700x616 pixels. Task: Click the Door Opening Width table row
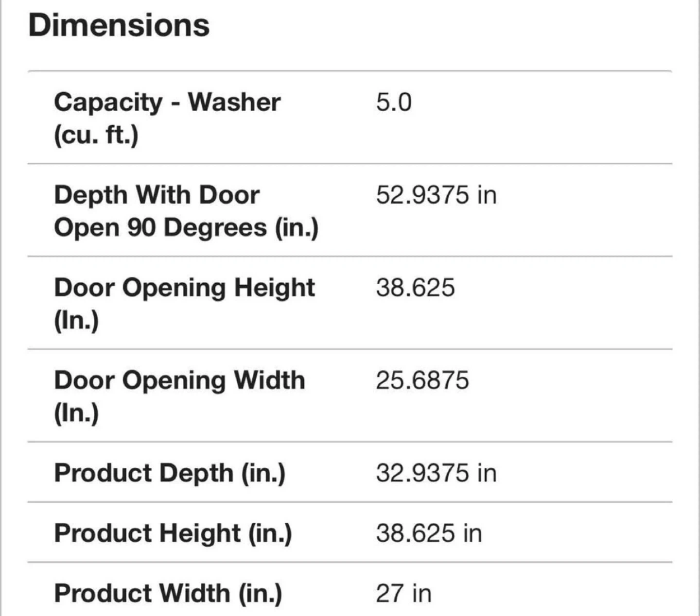click(x=350, y=395)
